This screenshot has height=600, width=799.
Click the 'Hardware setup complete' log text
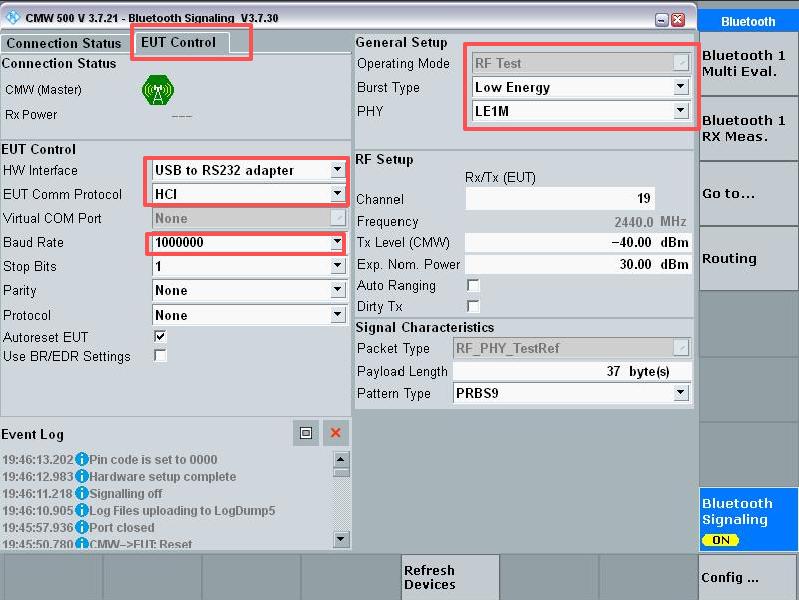163,477
